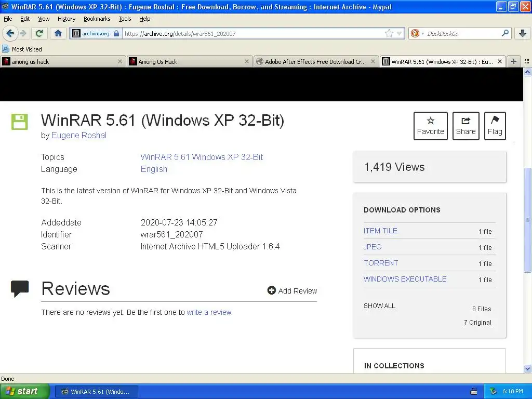Click the tray icon beside the clock
Image resolution: width=532 pixels, height=399 pixels.
click(494, 391)
